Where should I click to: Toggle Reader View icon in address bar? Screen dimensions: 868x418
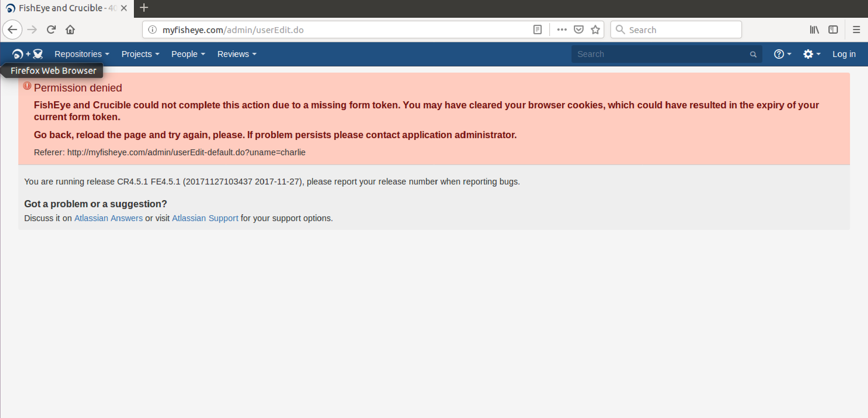tap(538, 30)
